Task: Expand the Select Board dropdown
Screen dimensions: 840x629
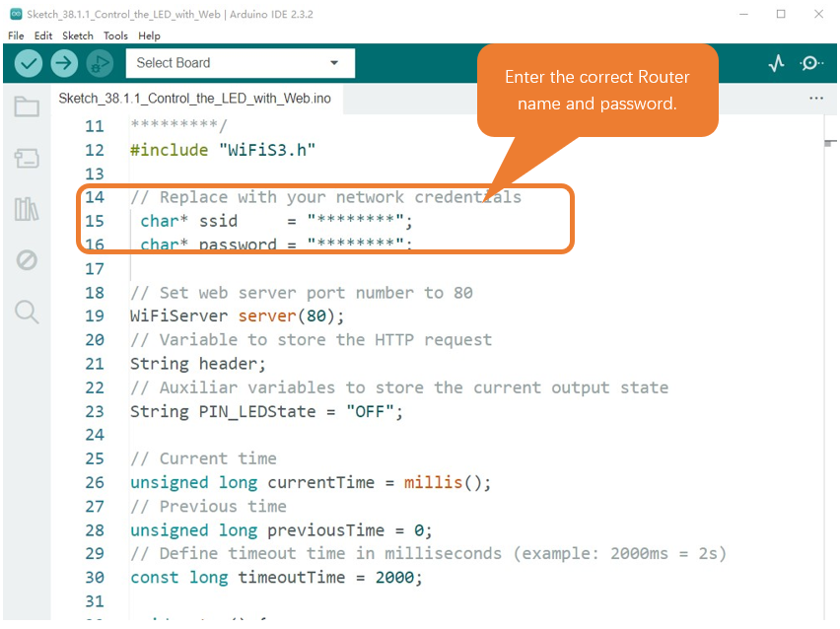Action: tap(240, 63)
